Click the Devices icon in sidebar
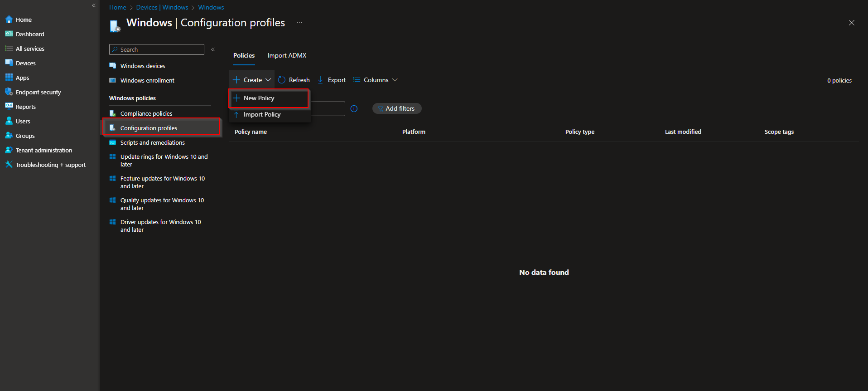Image resolution: width=868 pixels, height=391 pixels. (x=9, y=63)
